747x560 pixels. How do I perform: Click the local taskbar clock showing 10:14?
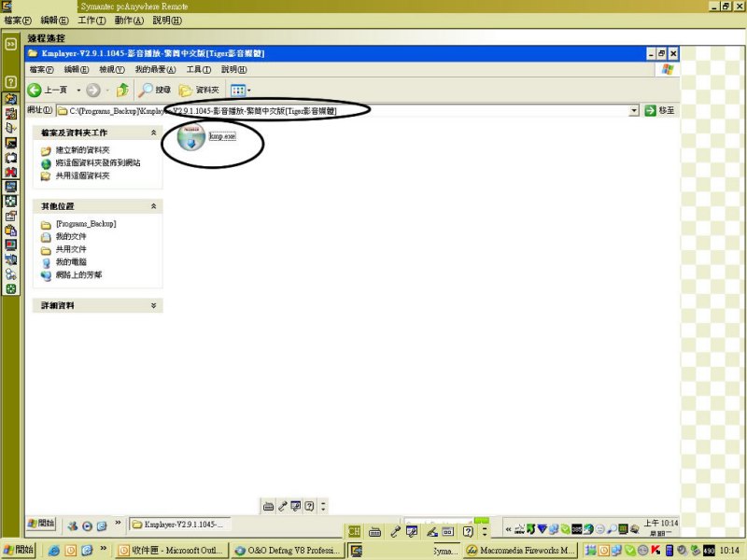(730, 551)
